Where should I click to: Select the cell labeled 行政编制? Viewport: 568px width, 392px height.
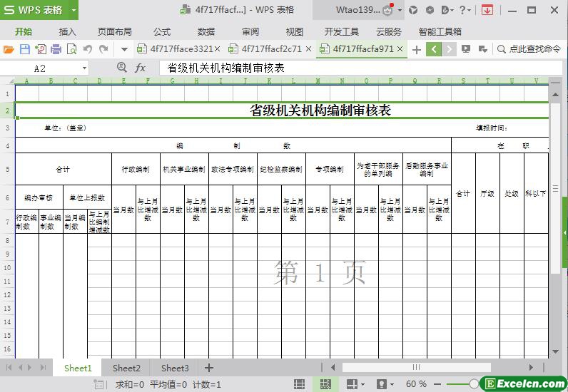[136, 169]
